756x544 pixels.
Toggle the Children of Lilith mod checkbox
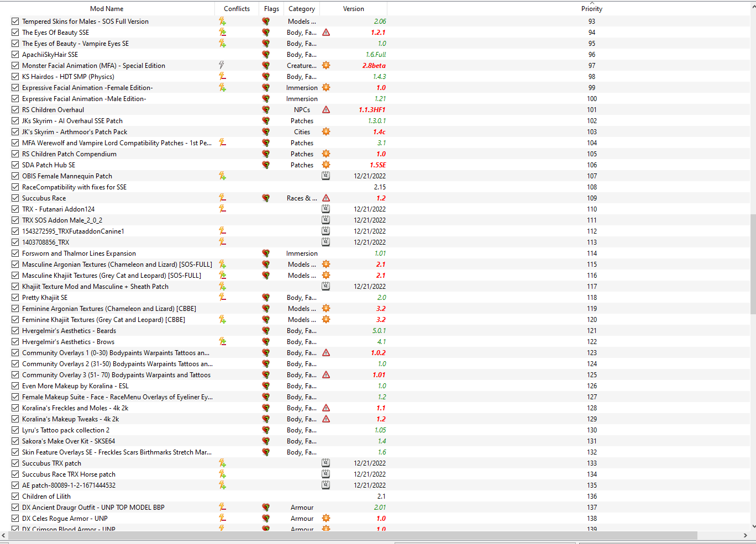(x=15, y=497)
